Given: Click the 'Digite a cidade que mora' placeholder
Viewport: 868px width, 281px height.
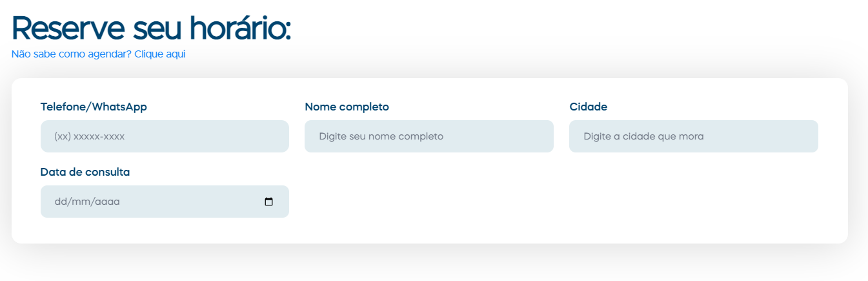Looking at the screenshot, I should pos(643,137).
